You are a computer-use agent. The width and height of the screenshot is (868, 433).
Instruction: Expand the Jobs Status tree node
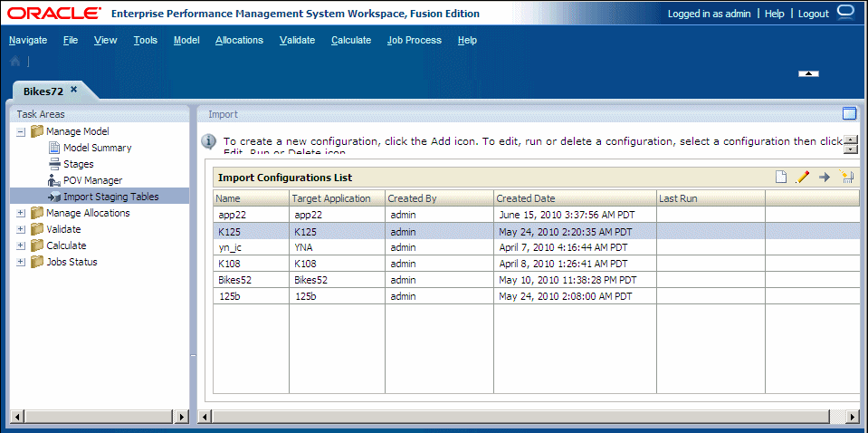point(21,262)
